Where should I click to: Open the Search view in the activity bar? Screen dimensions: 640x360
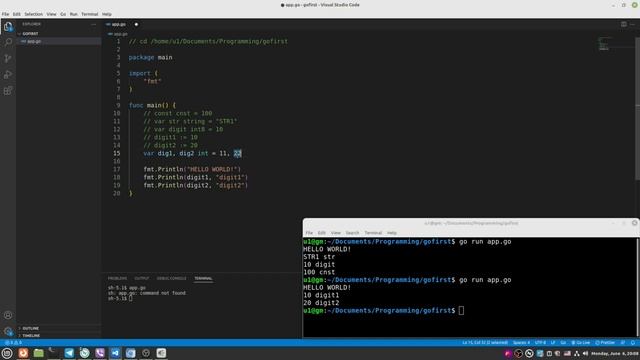pos(8,42)
